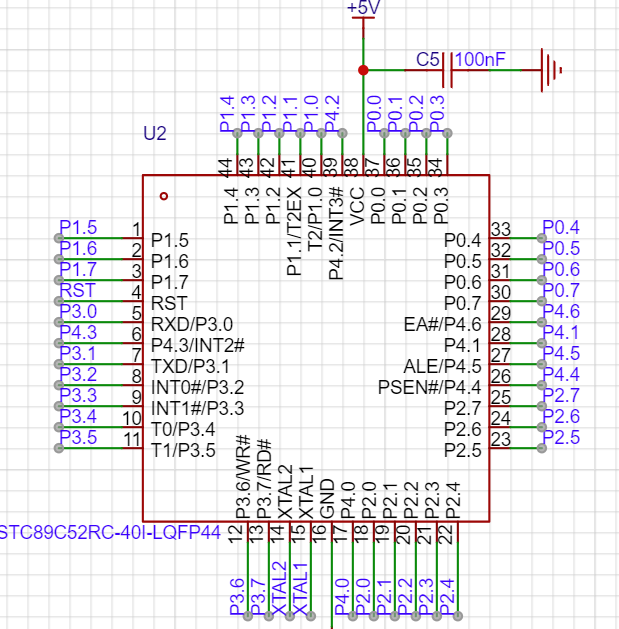The image size is (619, 629).
Task: Click pin number 11 on U2
Action: click(132, 440)
